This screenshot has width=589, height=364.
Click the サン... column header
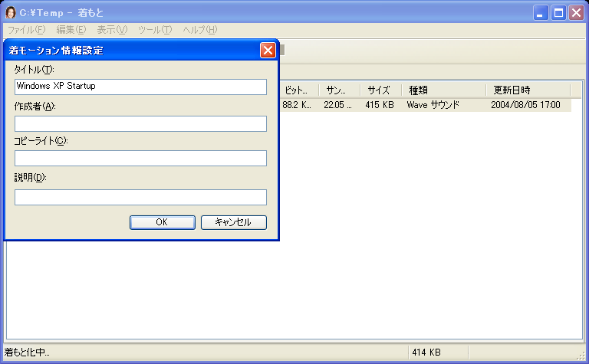point(339,90)
